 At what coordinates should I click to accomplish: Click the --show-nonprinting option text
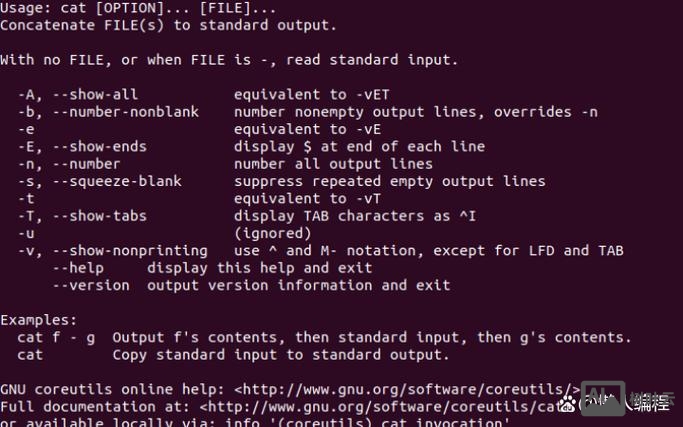(130, 251)
